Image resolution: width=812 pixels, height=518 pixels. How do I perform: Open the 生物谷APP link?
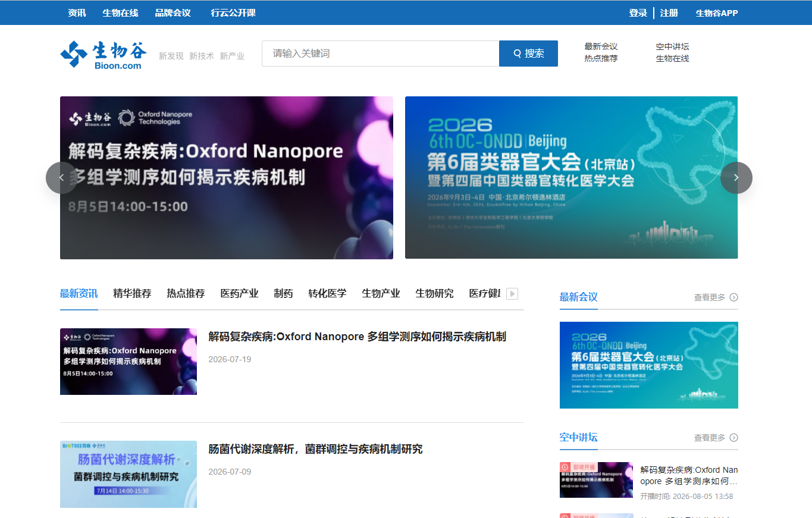coord(717,12)
